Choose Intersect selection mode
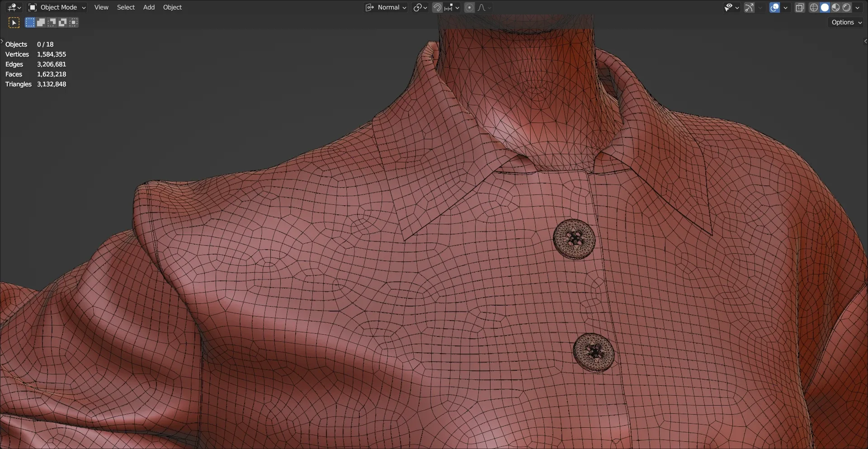This screenshot has height=449, width=868. tap(73, 22)
